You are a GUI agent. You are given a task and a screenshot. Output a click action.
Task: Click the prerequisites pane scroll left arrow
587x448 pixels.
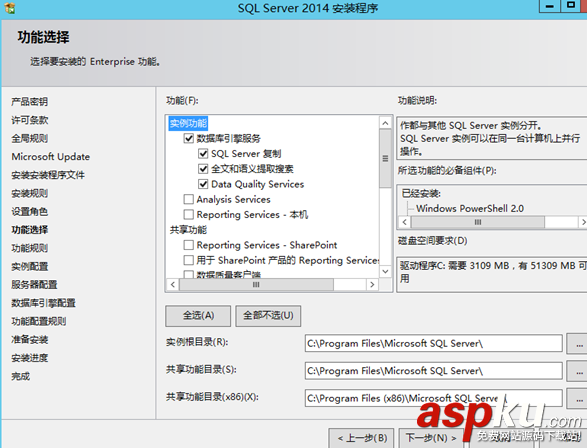404,222
